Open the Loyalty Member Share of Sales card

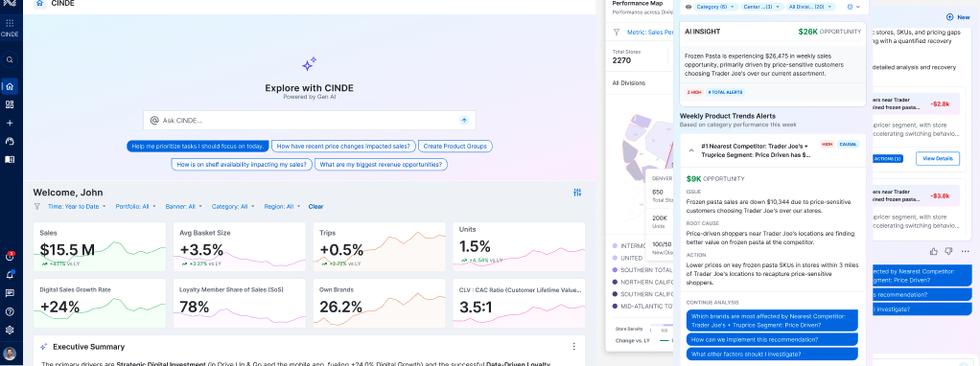click(240, 304)
